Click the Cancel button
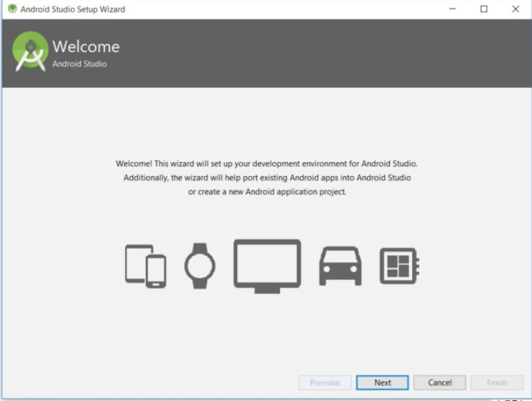Viewport: 532px width, 401px height. 439,382
